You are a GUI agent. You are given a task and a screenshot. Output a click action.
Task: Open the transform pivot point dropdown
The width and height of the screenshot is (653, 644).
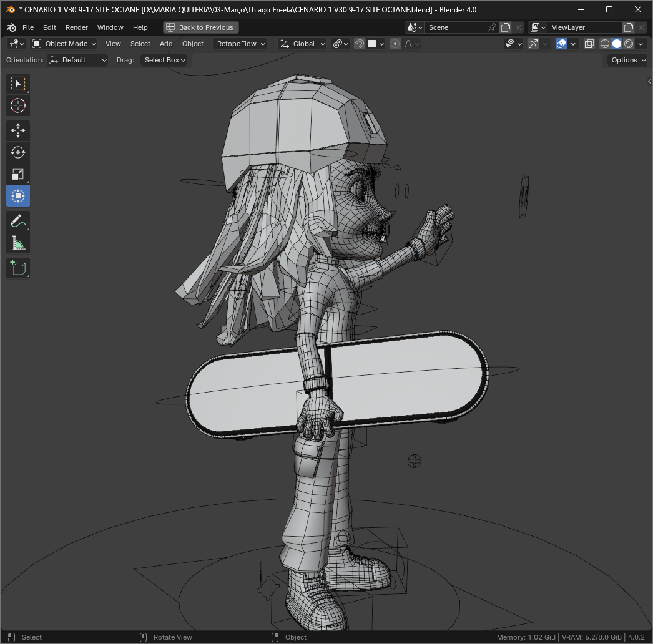pos(341,44)
